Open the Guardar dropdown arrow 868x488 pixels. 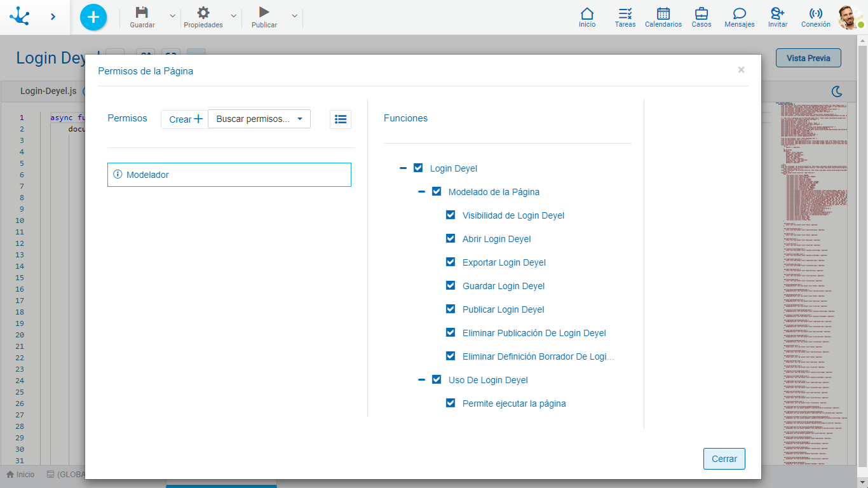click(x=172, y=16)
